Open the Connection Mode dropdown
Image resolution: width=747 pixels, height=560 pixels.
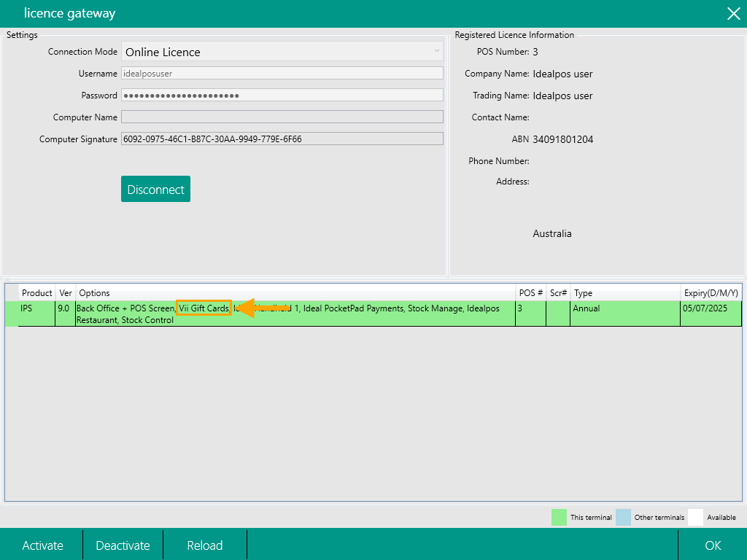tap(282, 52)
